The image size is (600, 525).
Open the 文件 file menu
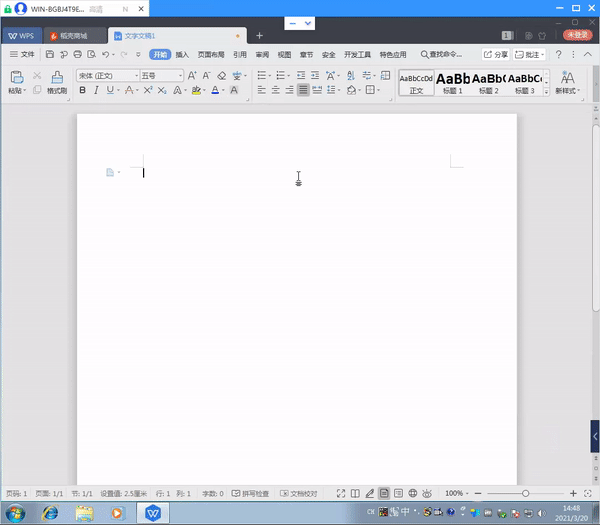click(22, 54)
